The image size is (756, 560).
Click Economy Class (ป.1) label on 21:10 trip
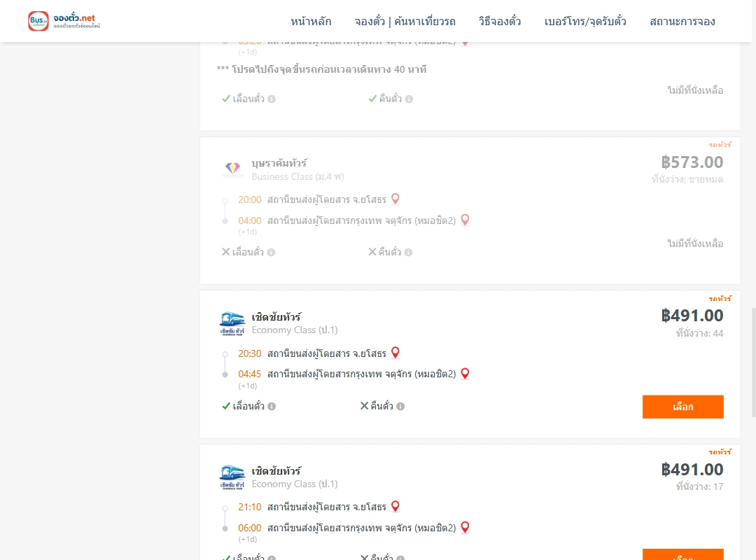(295, 484)
